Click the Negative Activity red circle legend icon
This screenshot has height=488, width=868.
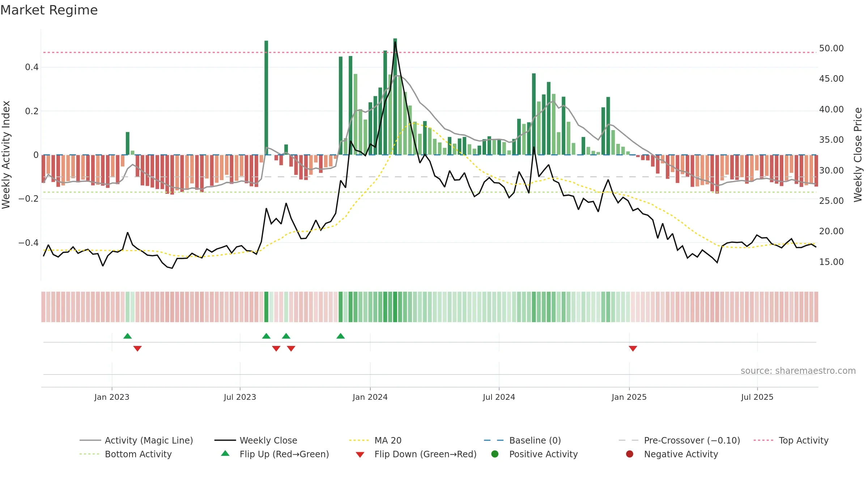(630, 454)
